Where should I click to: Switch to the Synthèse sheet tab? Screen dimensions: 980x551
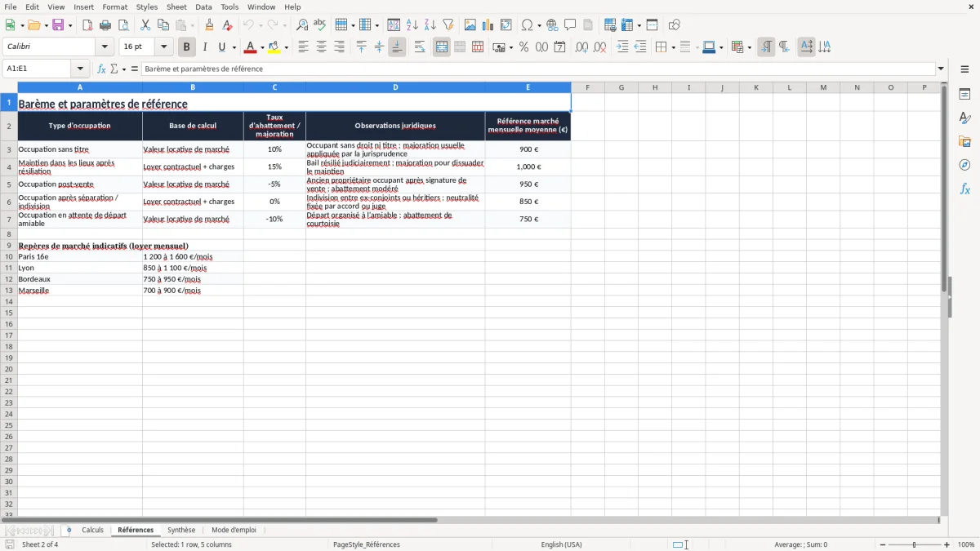181,531
